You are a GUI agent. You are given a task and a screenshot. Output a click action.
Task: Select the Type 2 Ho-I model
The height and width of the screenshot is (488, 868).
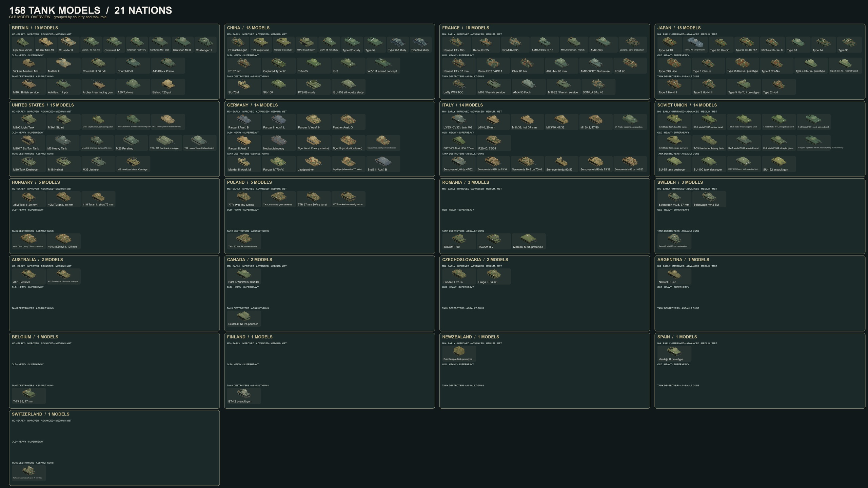pyautogui.click(x=778, y=87)
